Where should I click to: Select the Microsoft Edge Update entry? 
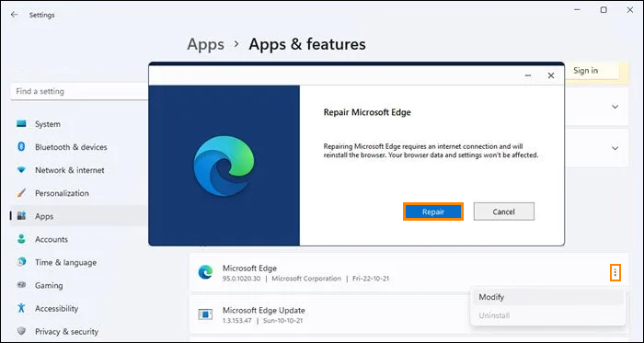point(264,310)
